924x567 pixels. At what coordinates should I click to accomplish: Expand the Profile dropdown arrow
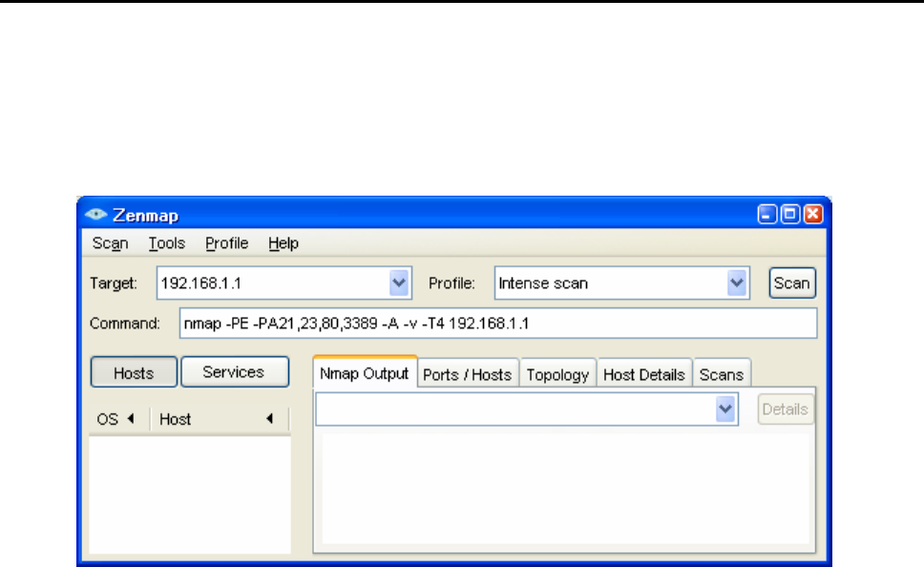point(737,283)
